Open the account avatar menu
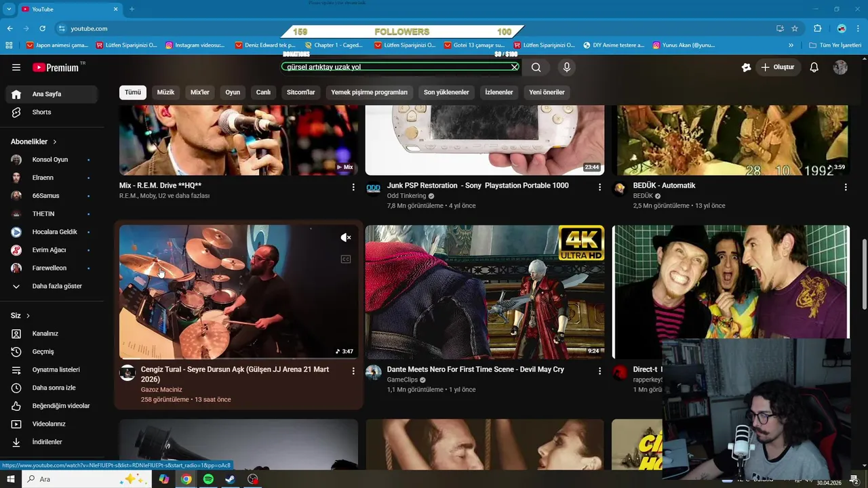This screenshot has height=488, width=868. pyautogui.click(x=840, y=67)
